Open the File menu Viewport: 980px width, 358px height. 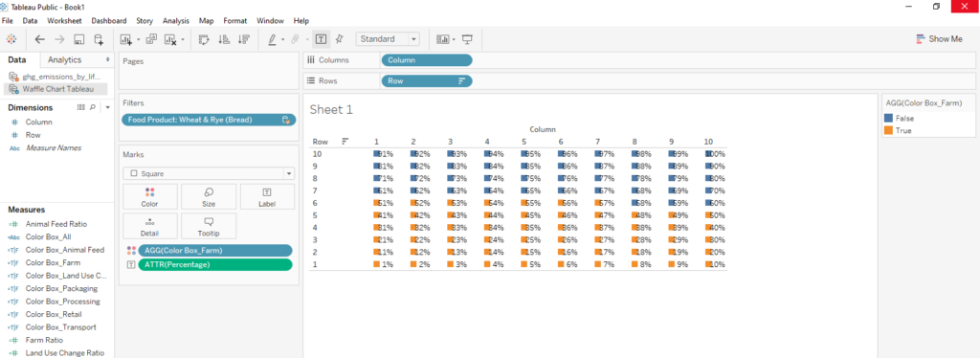pos(8,21)
